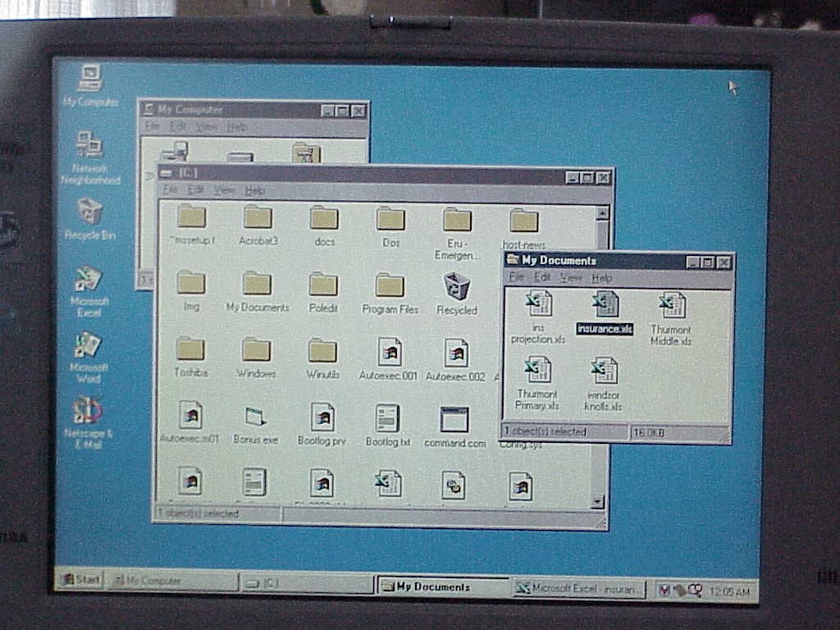Screen dimensions: 840x630
Task: Launch Microsoft Word from the desktop
Action: point(89,358)
